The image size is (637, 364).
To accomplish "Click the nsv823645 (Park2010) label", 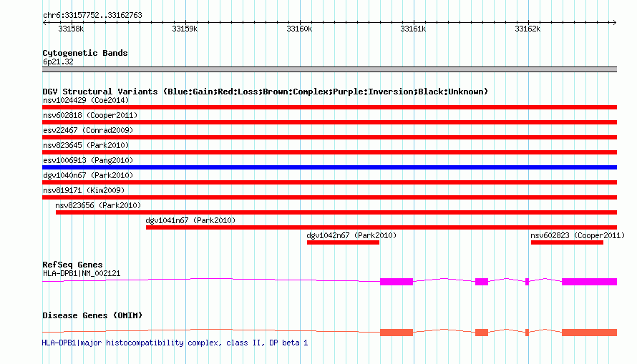I will pyautogui.click(x=86, y=145).
